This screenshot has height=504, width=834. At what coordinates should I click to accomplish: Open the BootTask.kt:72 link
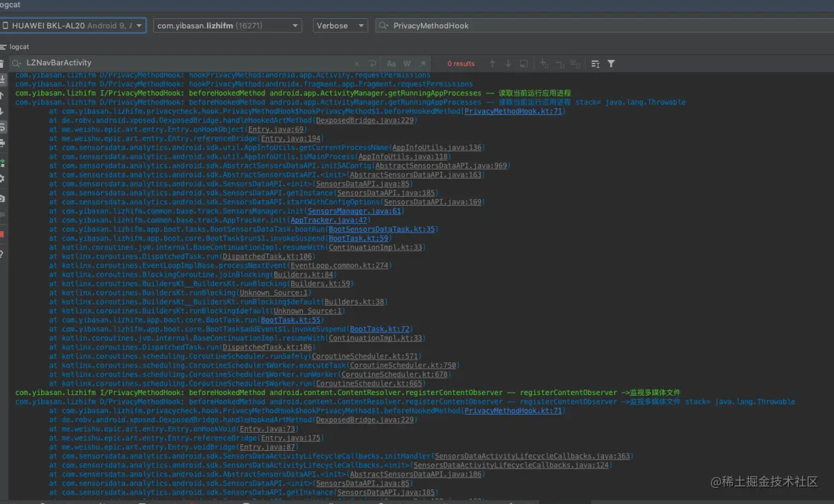coord(380,329)
